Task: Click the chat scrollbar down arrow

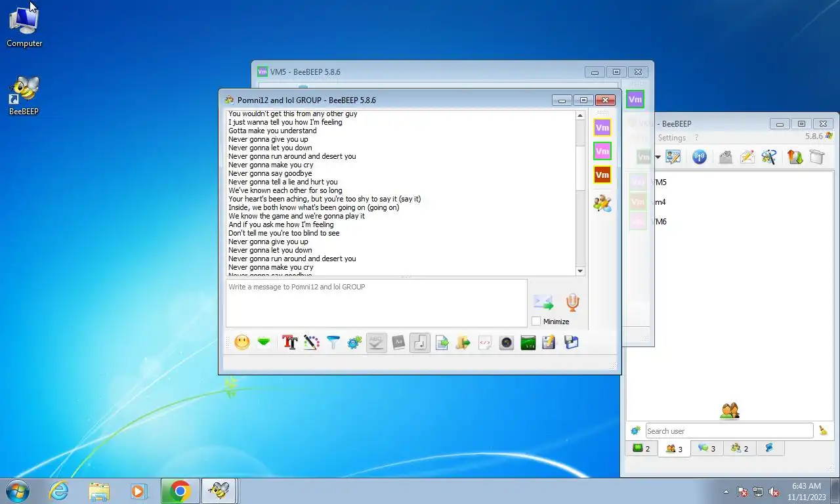Action: click(580, 271)
